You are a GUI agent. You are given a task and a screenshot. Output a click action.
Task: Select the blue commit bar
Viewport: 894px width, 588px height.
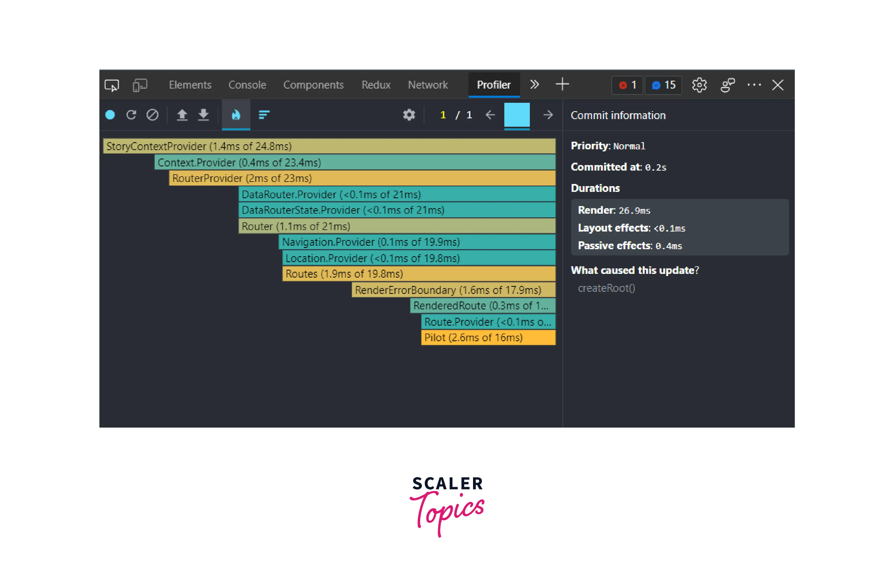517,115
